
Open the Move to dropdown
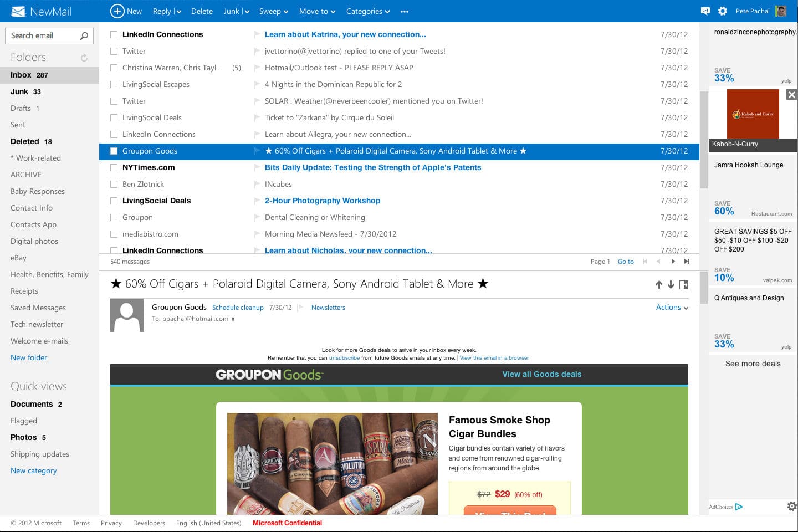pos(333,12)
